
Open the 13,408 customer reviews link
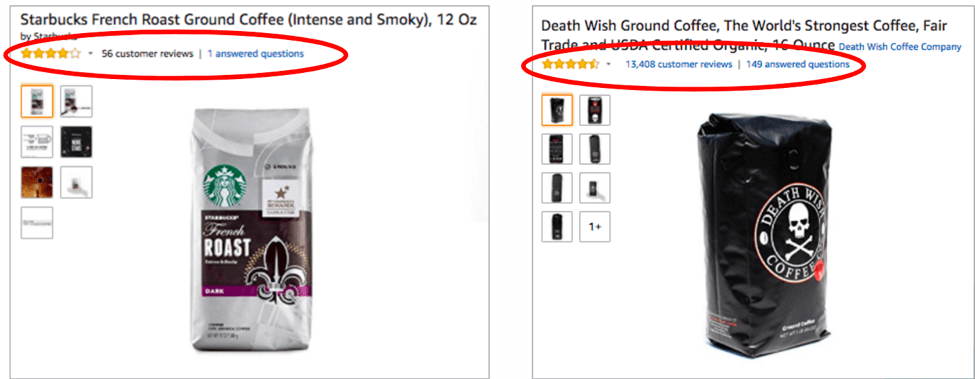(x=678, y=65)
